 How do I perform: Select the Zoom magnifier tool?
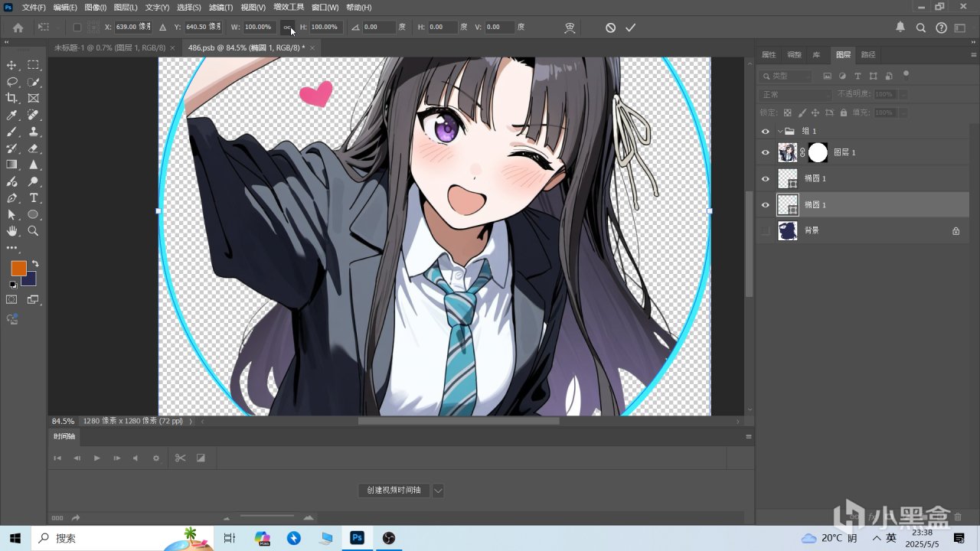[34, 231]
